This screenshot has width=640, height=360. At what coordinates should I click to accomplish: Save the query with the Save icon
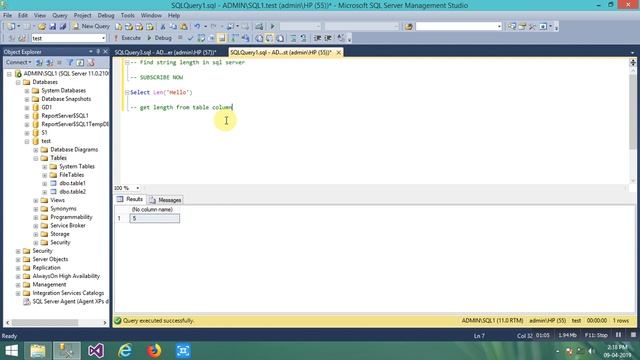click(x=52, y=27)
